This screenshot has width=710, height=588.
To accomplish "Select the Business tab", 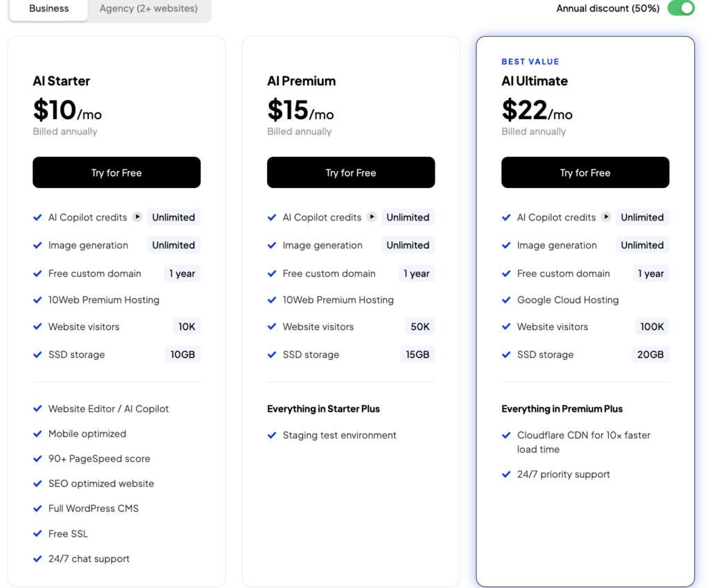I will pyautogui.click(x=49, y=8).
